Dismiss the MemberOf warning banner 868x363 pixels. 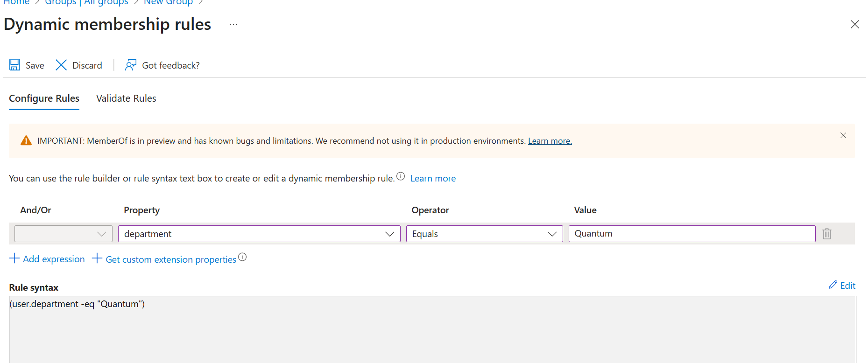843,135
